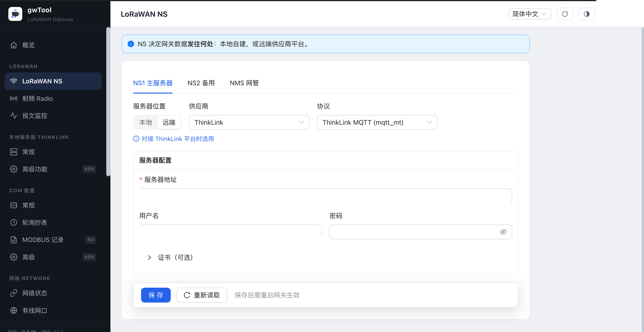
Task: Click the info icon in NS banner
Action: click(131, 44)
